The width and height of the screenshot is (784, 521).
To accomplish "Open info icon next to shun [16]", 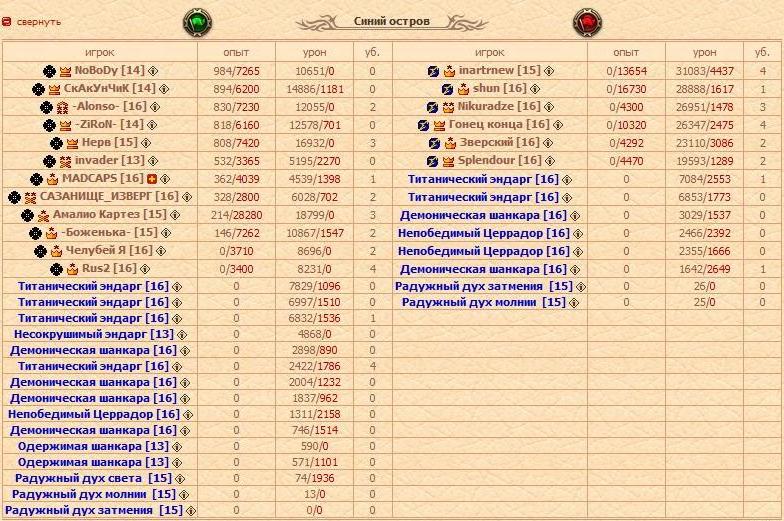I will 535,89.
